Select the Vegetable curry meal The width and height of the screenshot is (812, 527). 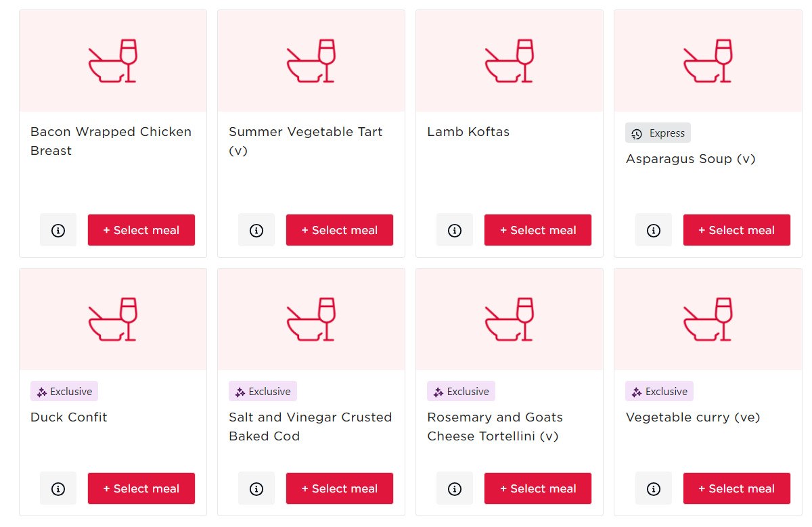(737, 488)
